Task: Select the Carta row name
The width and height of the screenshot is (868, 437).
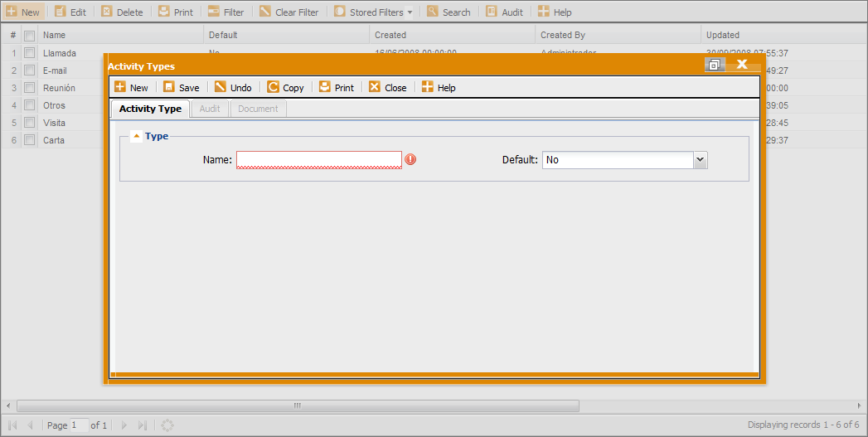Action: pyautogui.click(x=54, y=140)
